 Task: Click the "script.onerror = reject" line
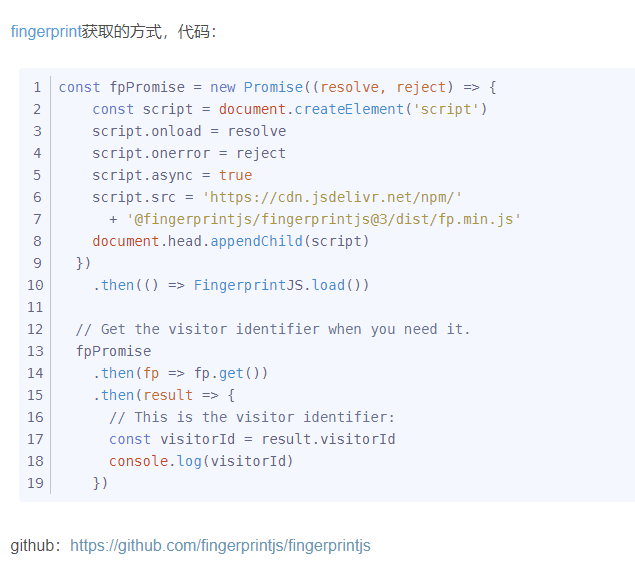point(189,153)
